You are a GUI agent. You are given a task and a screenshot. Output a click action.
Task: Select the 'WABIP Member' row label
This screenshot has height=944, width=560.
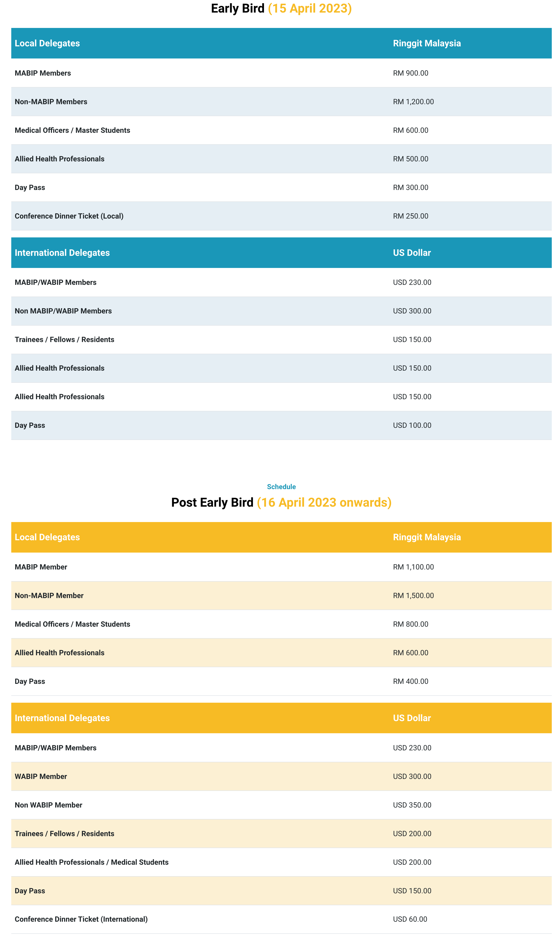tap(41, 776)
